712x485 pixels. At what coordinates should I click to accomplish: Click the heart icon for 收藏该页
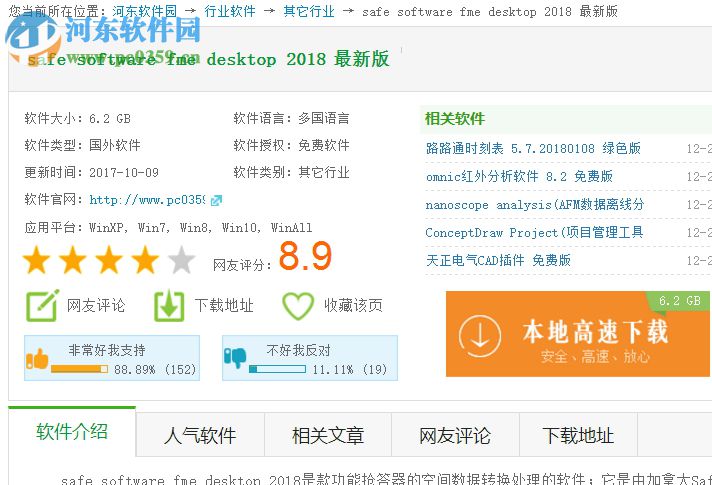coord(298,306)
